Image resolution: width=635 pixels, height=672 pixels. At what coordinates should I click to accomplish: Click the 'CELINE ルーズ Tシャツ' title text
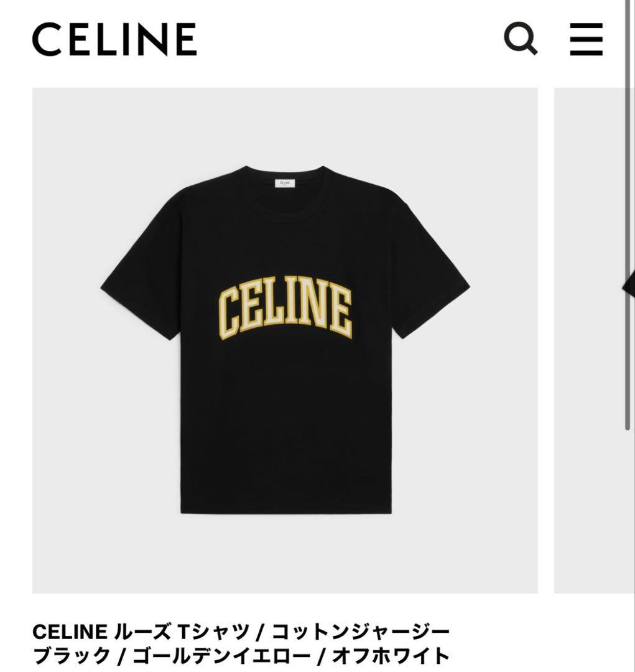[x=141, y=632]
